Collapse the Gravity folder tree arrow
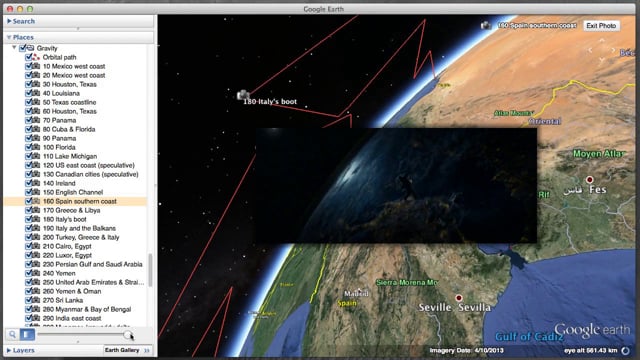This screenshot has height=360, width=640. click(14, 48)
